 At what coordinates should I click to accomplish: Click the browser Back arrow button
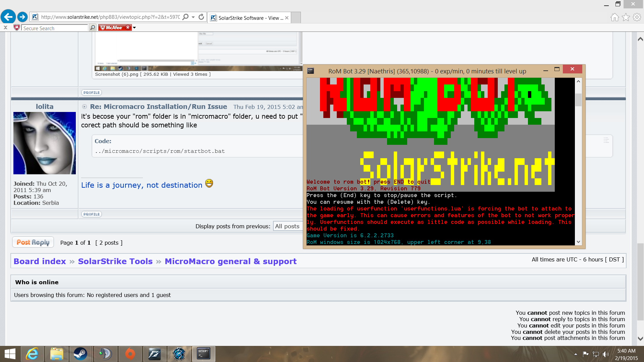click(8, 17)
